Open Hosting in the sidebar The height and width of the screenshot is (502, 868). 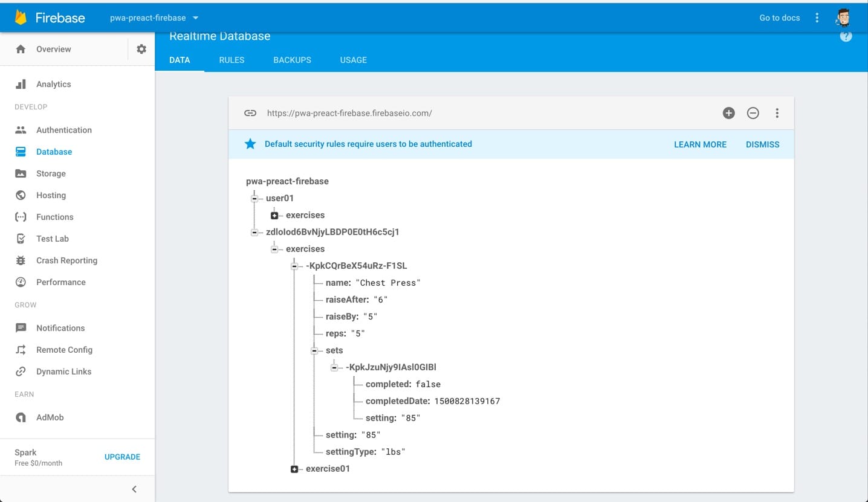51,195
